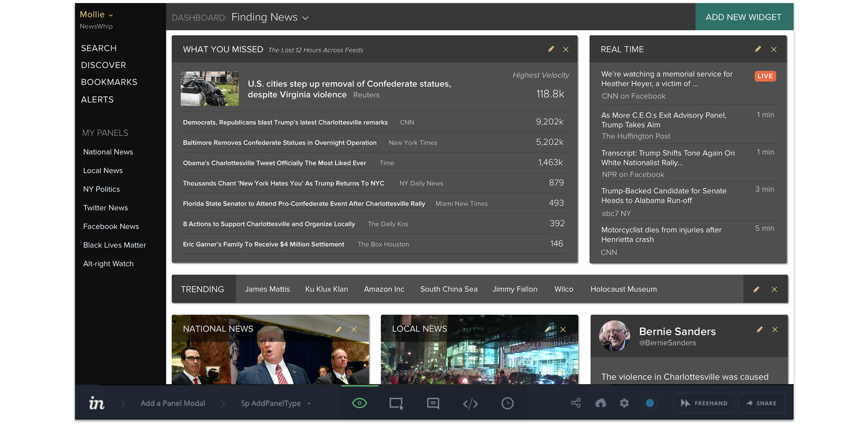Open inspect mode code icon
This screenshot has height=427, width=868.
470,403
